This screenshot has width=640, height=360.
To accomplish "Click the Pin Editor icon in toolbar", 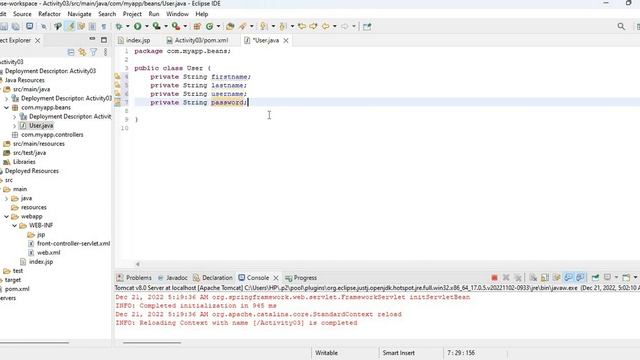I will click(x=367, y=26).
